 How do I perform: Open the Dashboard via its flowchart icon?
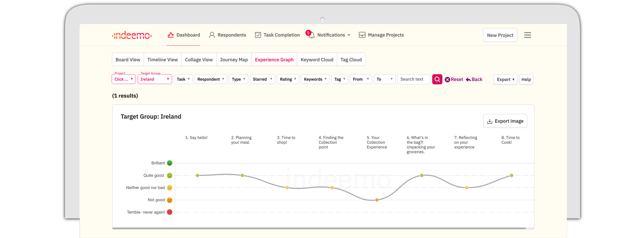click(x=171, y=35)
